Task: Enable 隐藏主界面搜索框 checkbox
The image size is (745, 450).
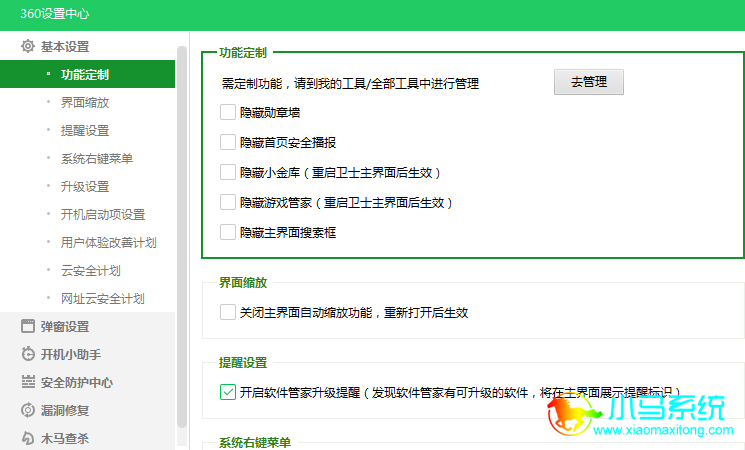Action: (228, 232)
